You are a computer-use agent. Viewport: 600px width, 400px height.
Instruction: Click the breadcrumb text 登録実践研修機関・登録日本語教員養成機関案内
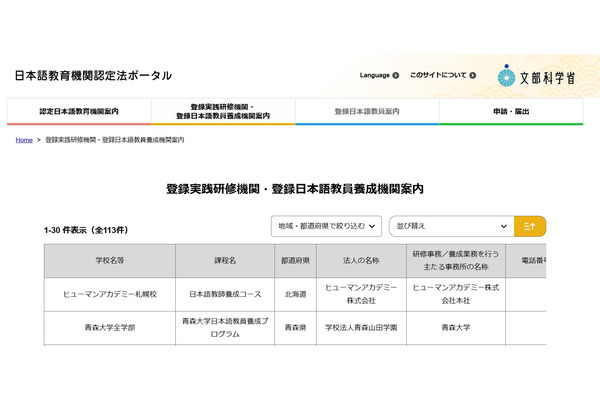coord(115,140)
